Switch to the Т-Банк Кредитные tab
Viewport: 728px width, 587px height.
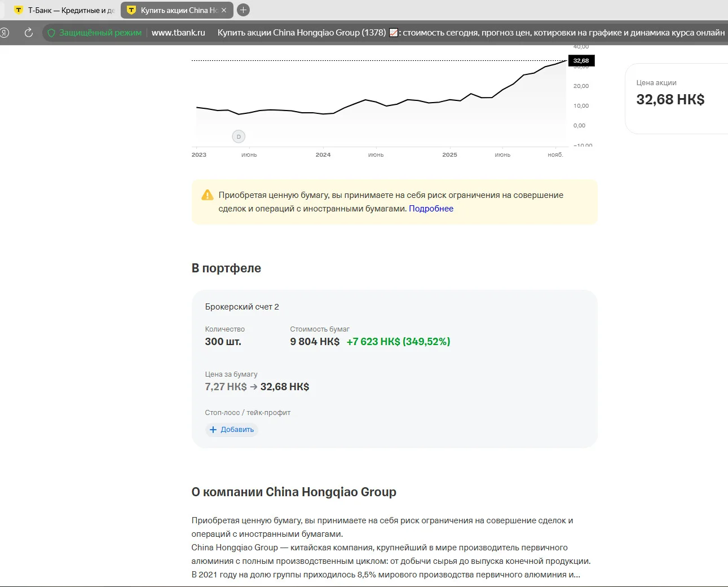coord(64,10)
